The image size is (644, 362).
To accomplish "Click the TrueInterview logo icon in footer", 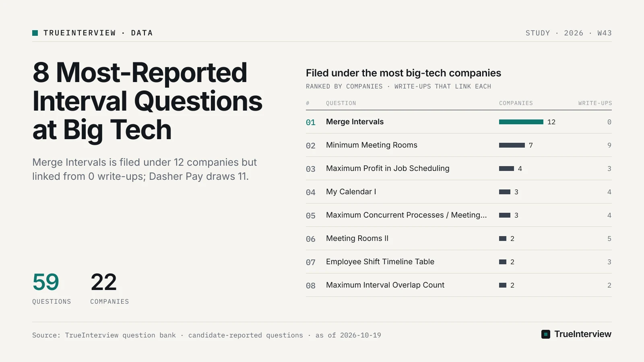I will tap(546, 334).
